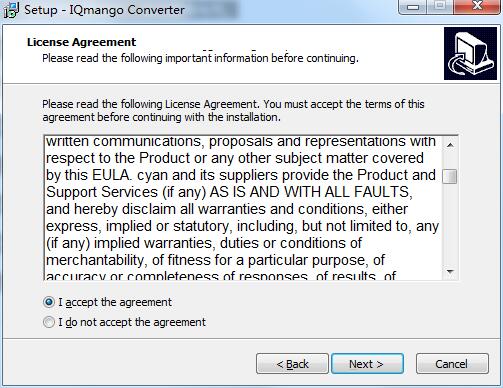Click the scrollbar track above the thumb

(x=450, y=161)
